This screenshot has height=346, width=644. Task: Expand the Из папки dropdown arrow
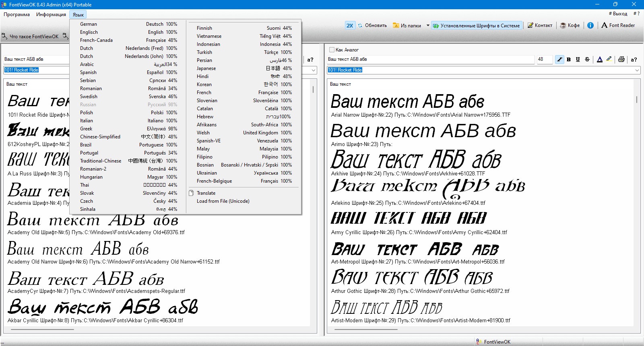pos(428,25)
